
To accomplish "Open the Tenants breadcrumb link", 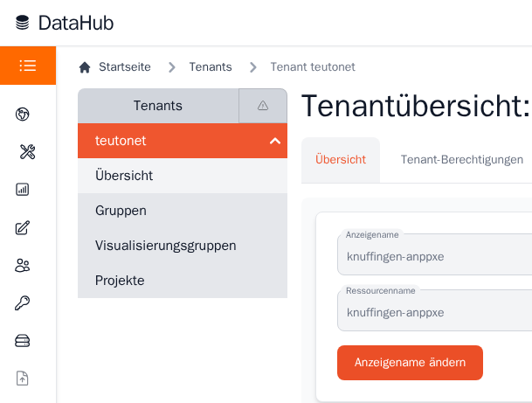I will point(211,67).
